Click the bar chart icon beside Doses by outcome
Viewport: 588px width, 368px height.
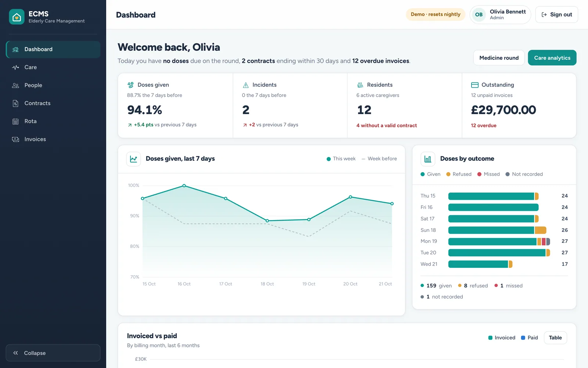[x=428, y=159]
